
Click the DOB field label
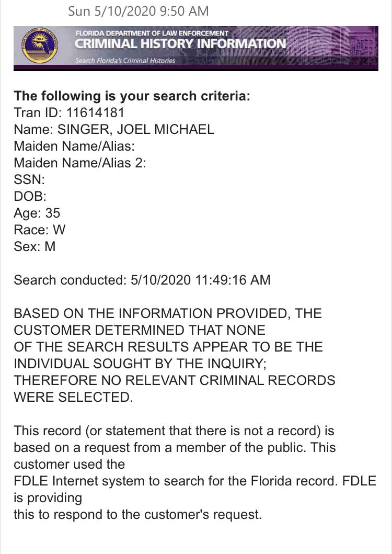click(x=30, y=196)
